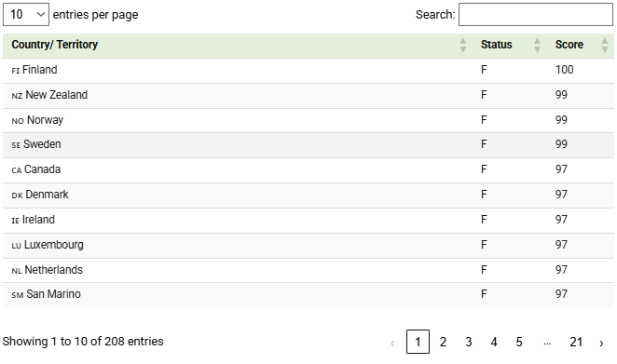Jump to last page 21
This screenshot has width=617, height=364.
pyautogui.click(x=576, y=342)
